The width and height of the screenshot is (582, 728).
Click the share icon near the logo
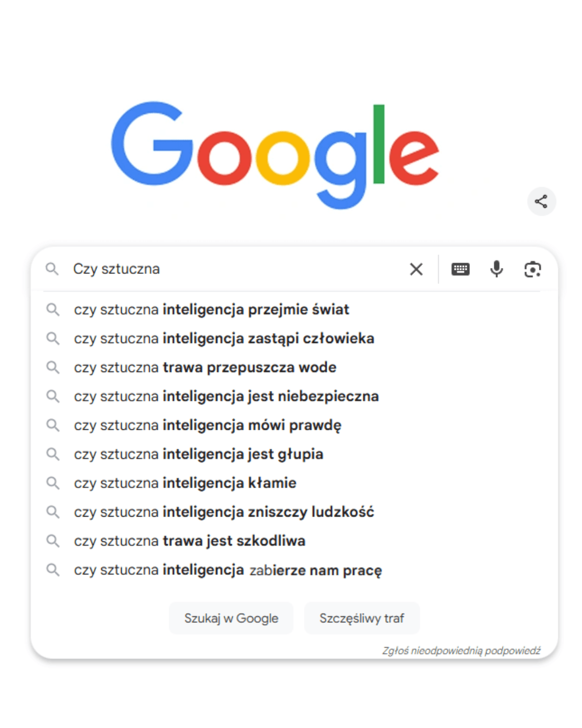pyautogui.click(x=542, y=201)
